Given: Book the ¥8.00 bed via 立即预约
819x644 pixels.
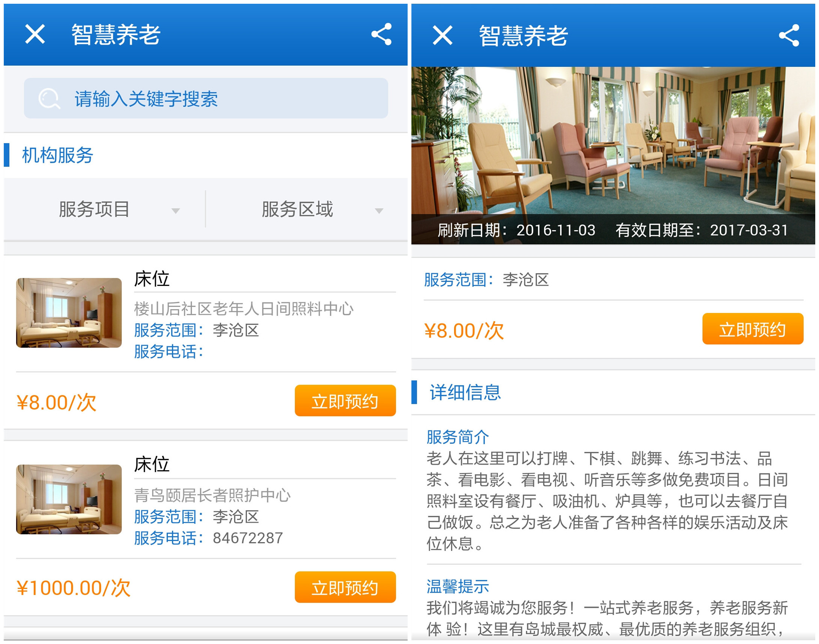Looking at the screenshot, I should pos(345,401).
